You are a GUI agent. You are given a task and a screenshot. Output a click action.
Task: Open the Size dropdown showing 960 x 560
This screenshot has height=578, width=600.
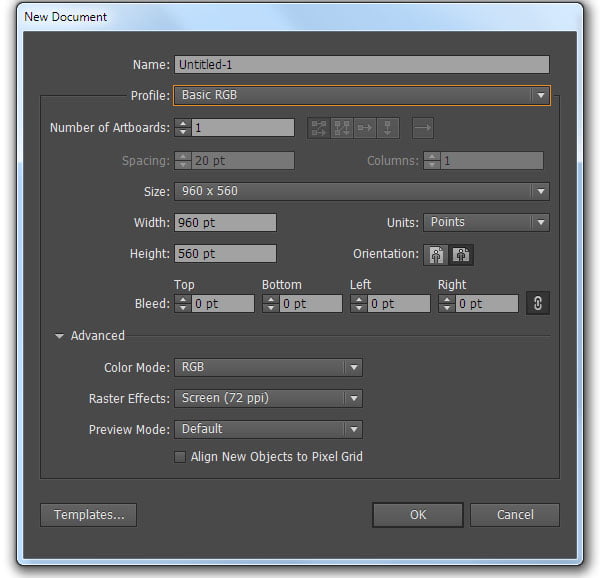pos(362,191)
